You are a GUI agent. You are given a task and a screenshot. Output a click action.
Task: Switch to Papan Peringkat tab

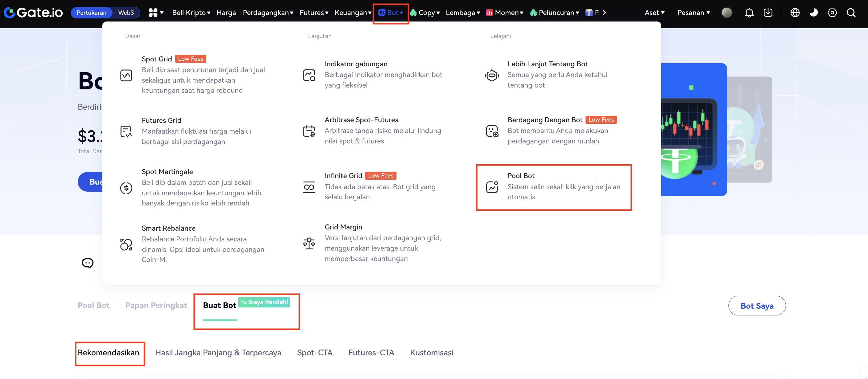click(156, 305)
